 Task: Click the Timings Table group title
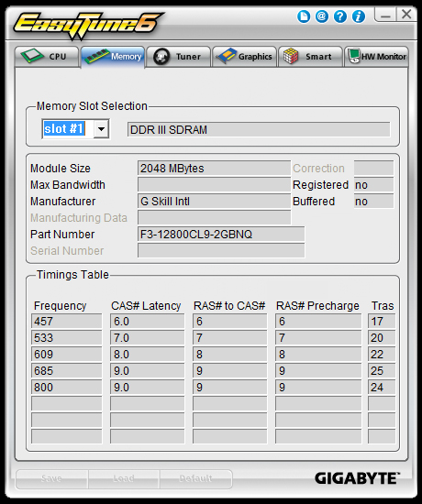point(72,275)
